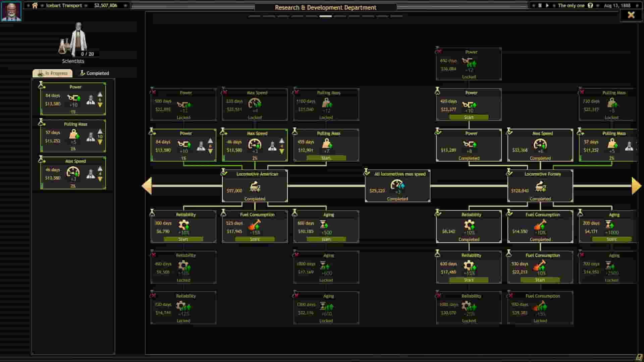This screenshot has width=644, height=362.
Task: Click the question mark icon beside The only one
Action: click(591, 6)
